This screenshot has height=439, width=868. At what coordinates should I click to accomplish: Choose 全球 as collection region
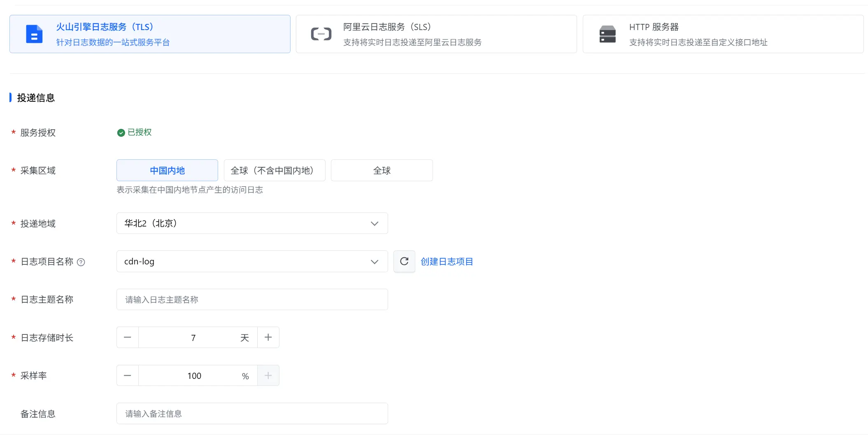[x=382, y=170]
